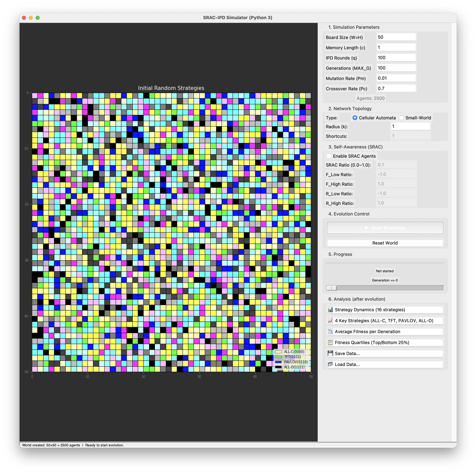Click the generation slider handle
The image size is (476, 473).
(332, 288)
